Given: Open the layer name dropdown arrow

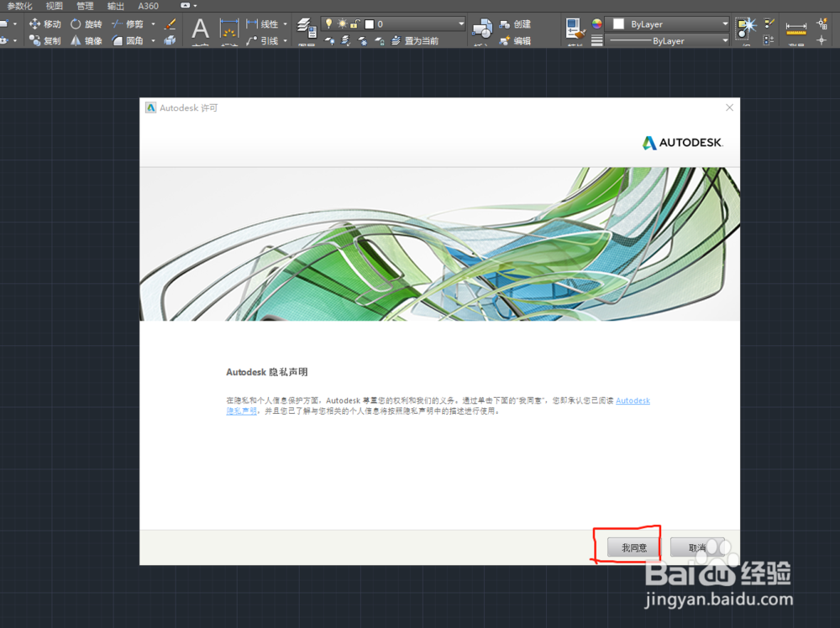Looking at the screenshot, I should (x=460, y=24).
